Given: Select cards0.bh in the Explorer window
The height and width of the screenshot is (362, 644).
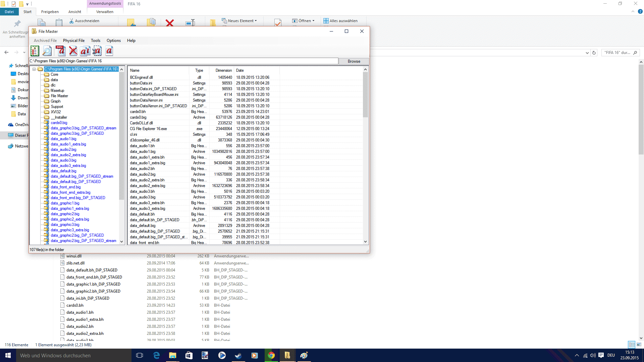Looking at the screenshot, I should coord(75,305).
